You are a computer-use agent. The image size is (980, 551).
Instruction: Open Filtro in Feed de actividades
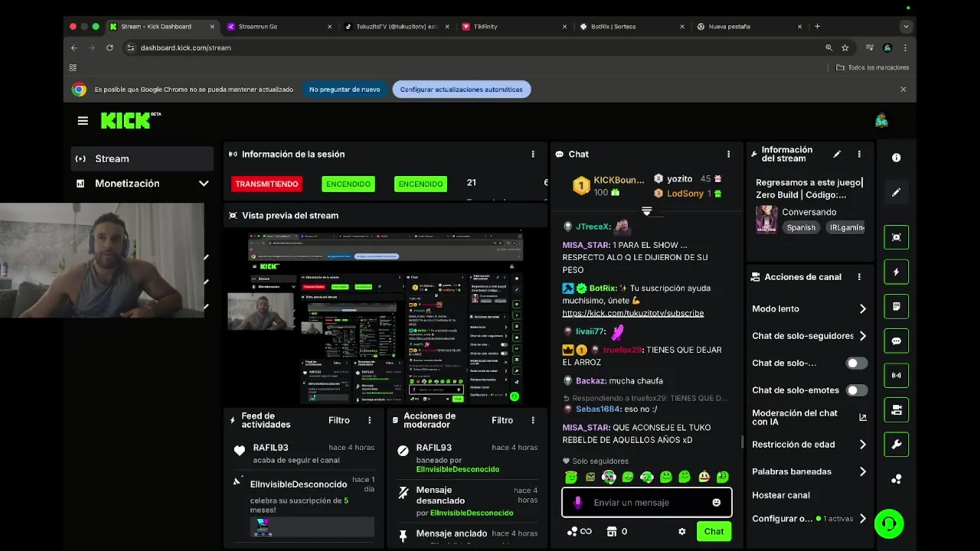[339, 420]
